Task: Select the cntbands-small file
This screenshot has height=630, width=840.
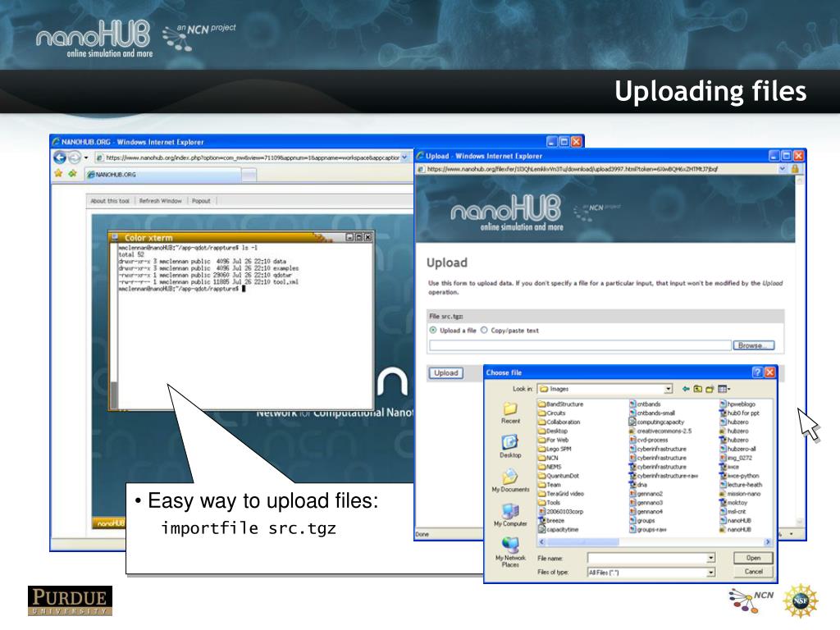Action: pos(652,413)
